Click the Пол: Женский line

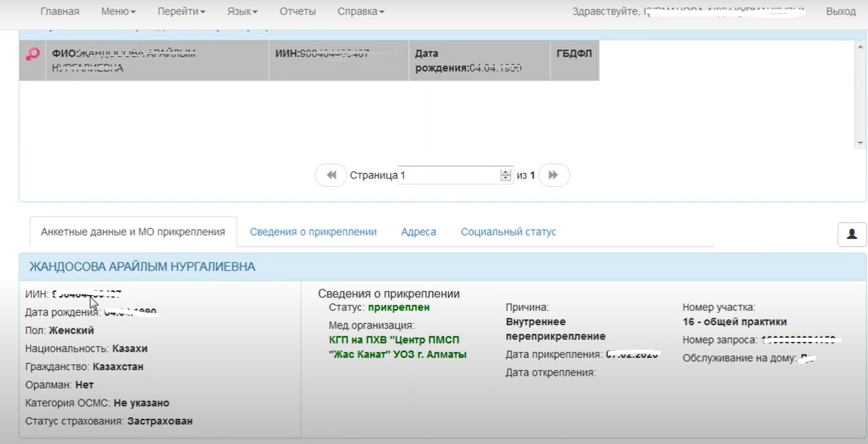(x=59, y=331)
